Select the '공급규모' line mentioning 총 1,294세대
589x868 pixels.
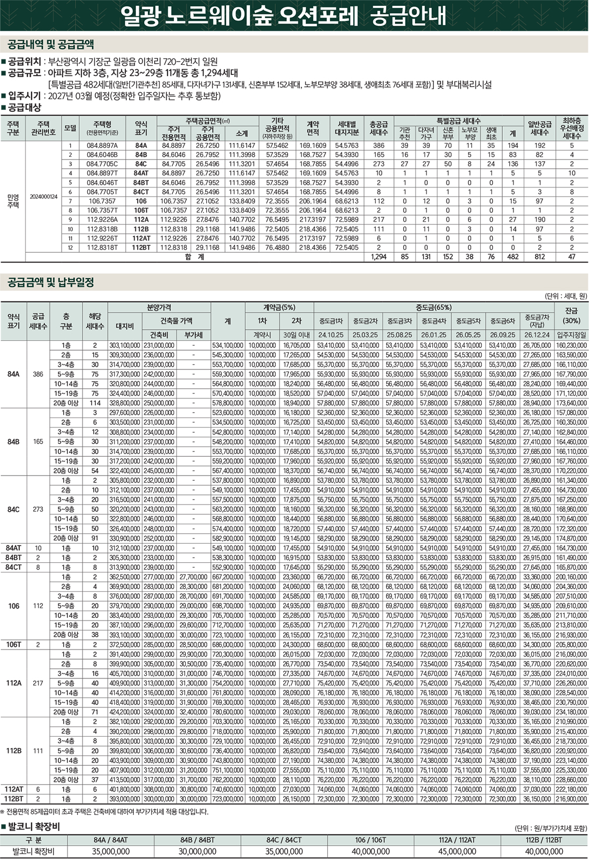pyautogui.click(x=120, y=73)
